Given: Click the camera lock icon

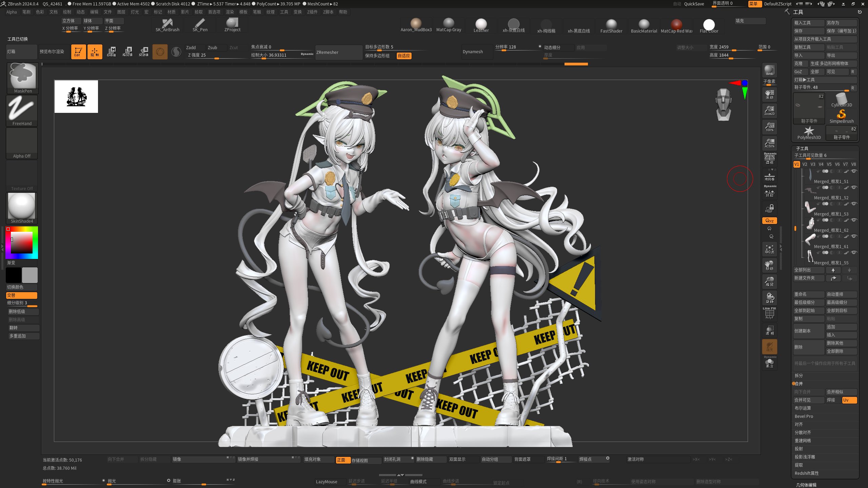Looking at the screenshot, I should point(769,208).
